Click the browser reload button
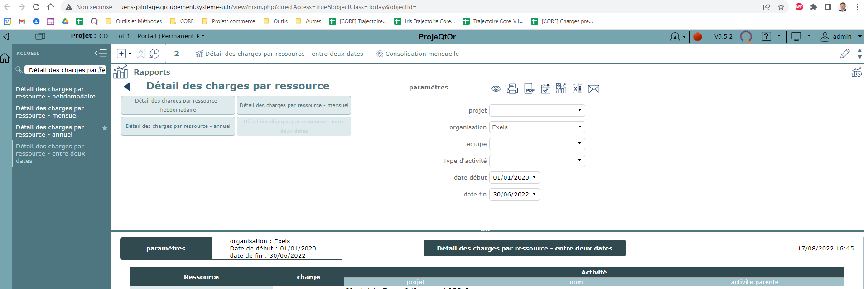The width and height of the screenshot is (868, 289). tap(36, 7)
